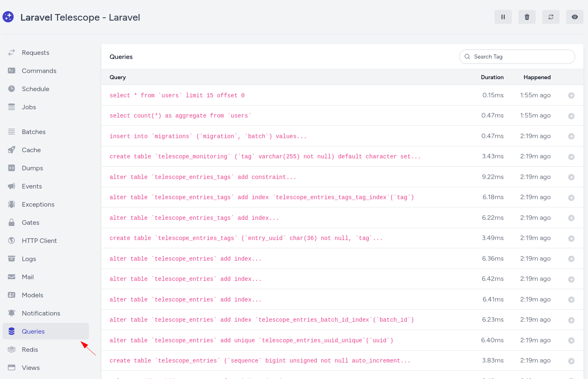The width and height of the screenshot is (588, 379).
Task: Open details arrow for select count(*) query
Action: click(x=571, y=116)
